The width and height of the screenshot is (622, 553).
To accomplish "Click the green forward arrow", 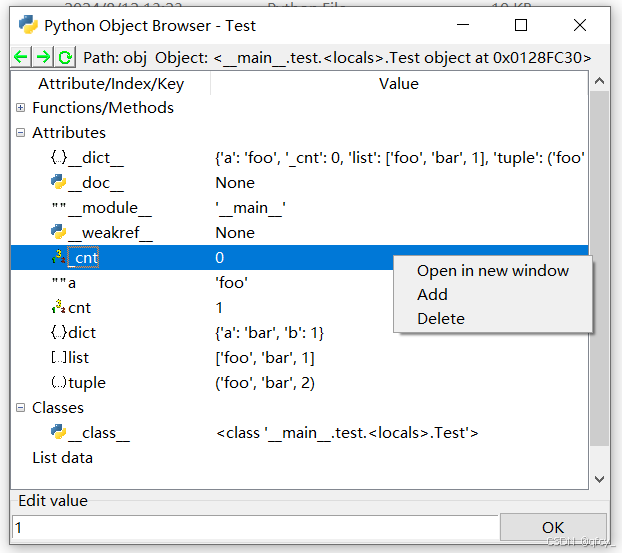I will 43,58.
